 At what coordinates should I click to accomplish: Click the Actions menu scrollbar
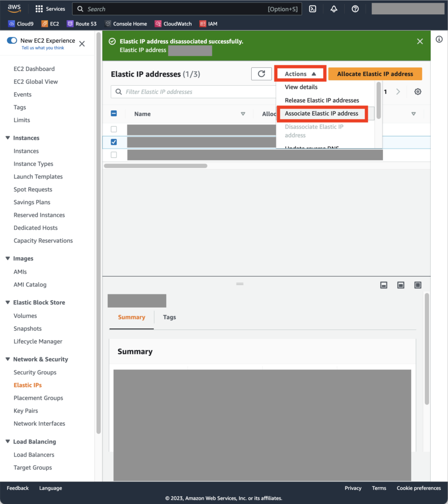pyautogui.click(x=379, y=100)
